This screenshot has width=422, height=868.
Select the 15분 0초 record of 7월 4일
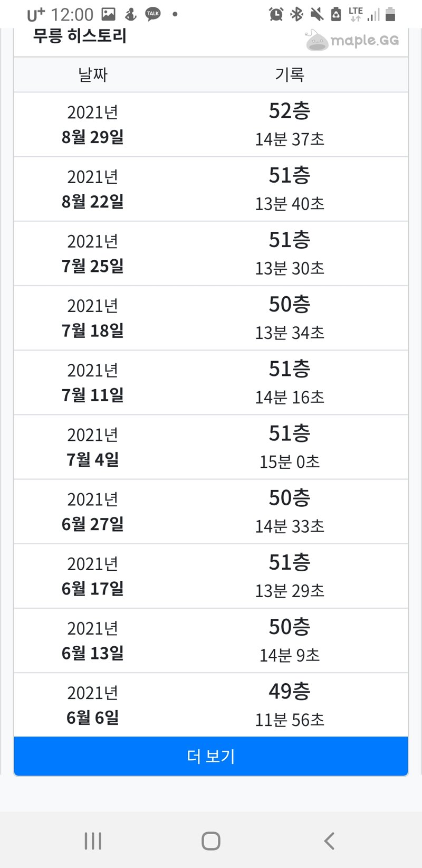290,461
